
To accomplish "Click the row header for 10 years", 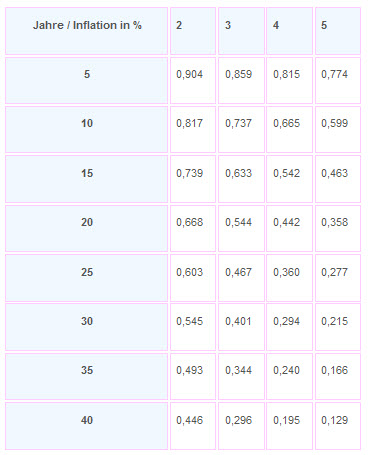I will [x=87, y=130].
